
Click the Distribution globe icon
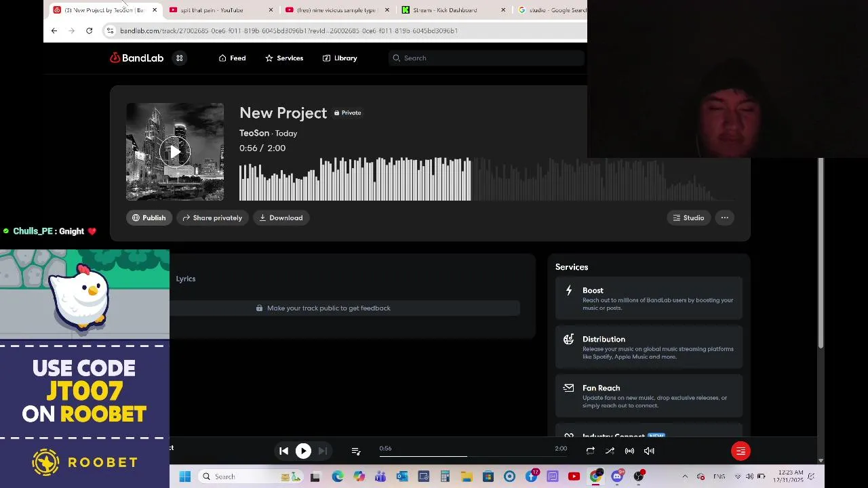coord(569,340)
